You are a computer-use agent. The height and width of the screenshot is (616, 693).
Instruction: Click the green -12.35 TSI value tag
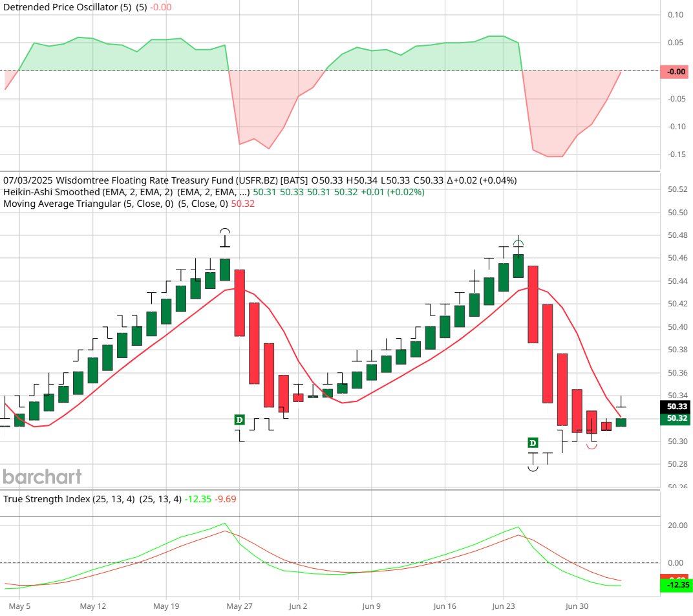pyautogui.click(x=676, y=585)
